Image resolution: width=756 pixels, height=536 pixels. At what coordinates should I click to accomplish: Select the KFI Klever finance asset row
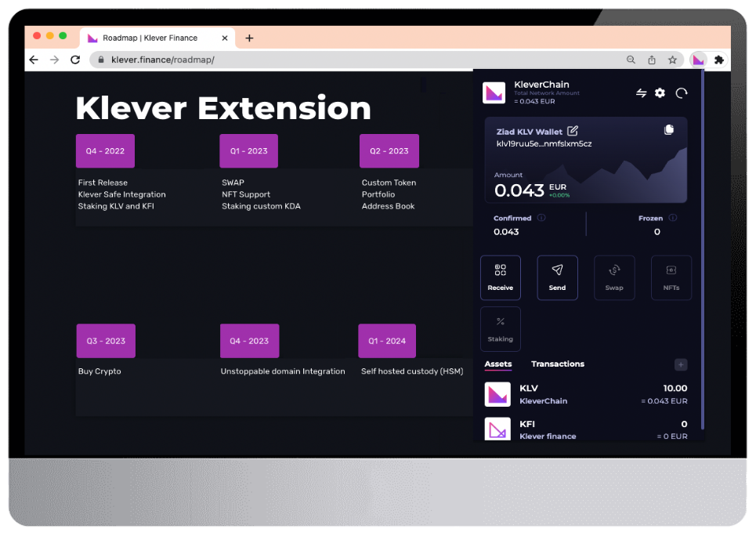(x=586, y=429)
